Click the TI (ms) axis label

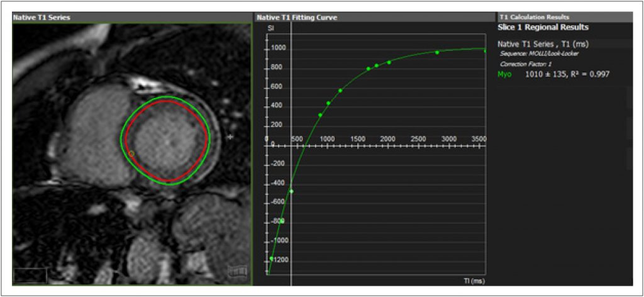[474, 281]
